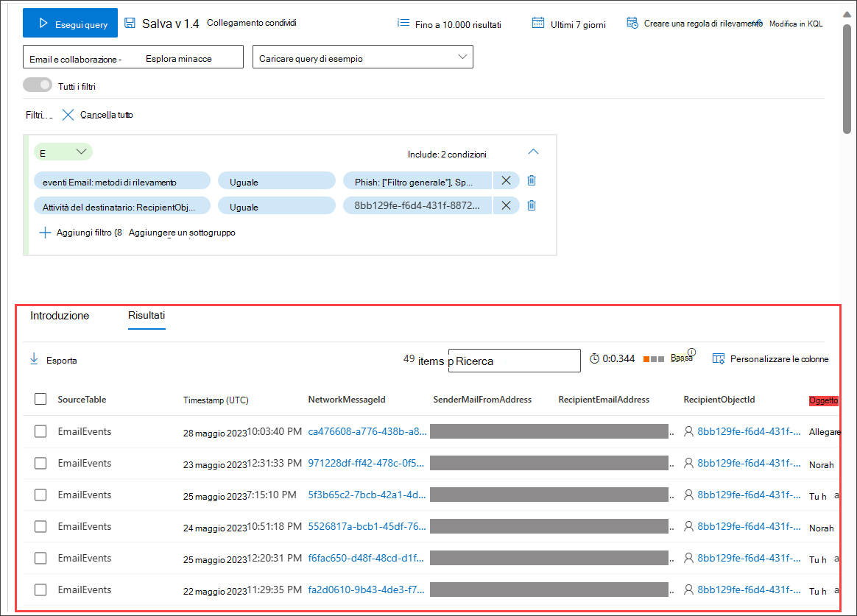The height and width of the screenshot is (616, 857).
Task: Click the Bassa resource usage indicator bars
Action: coord(654,359)
